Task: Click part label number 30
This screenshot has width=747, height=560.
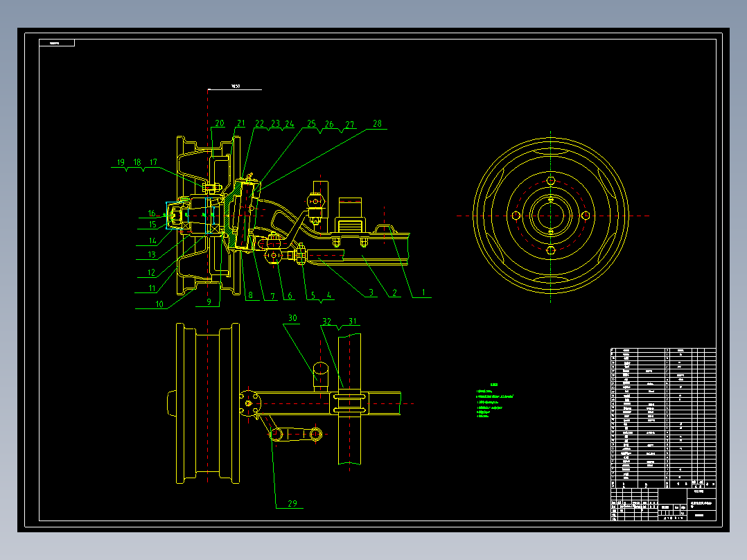Action: point(292,318)
